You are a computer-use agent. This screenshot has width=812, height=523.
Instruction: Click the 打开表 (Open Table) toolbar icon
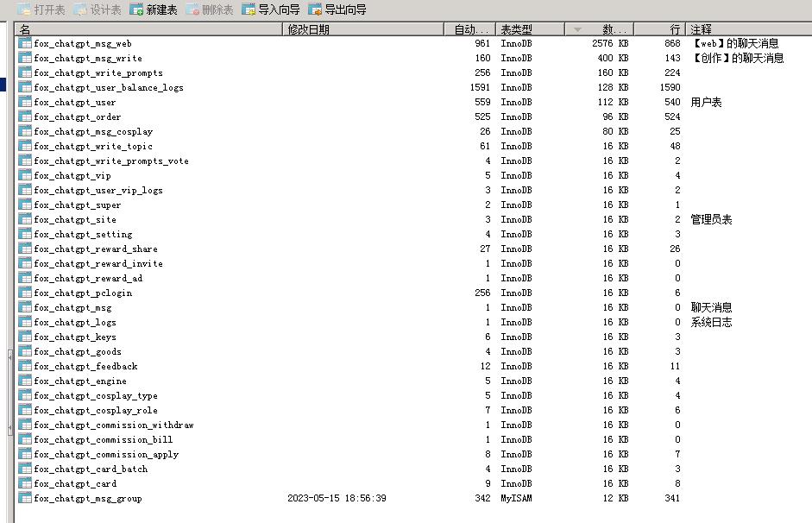24,10
